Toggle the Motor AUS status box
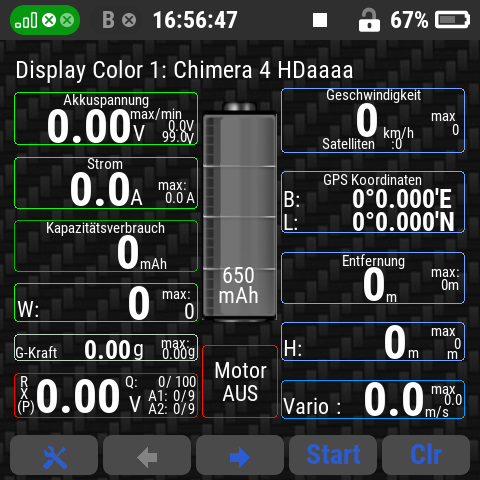Viewport: 480px width, 480px height. [x=240, y=381]
